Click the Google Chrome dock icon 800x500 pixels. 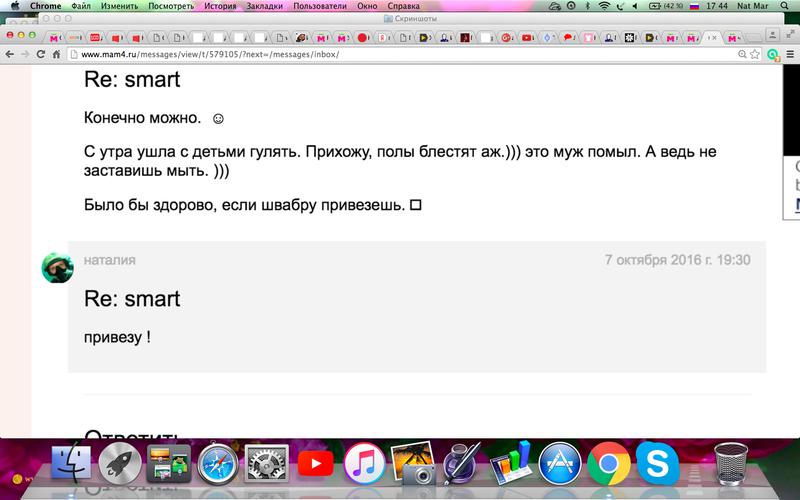[608, 465]
